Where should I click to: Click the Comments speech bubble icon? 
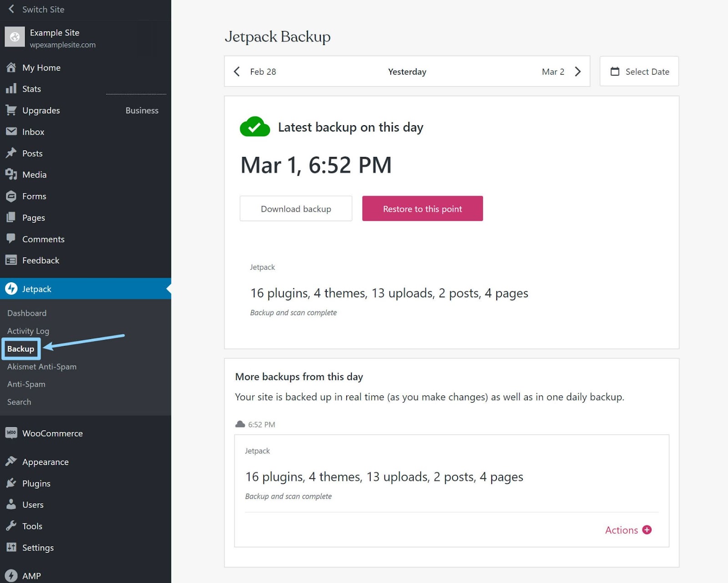tap(11, 238)
